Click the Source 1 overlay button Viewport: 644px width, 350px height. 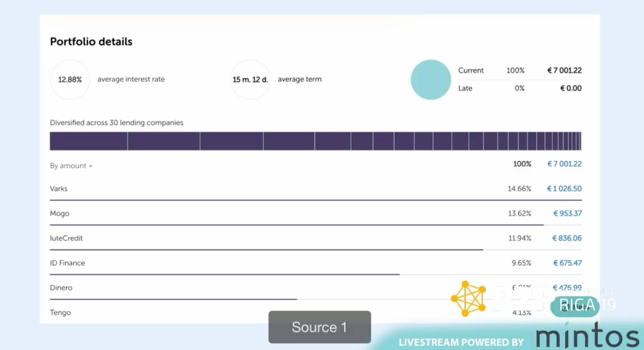pyautogui.click(x=320, y=327)
